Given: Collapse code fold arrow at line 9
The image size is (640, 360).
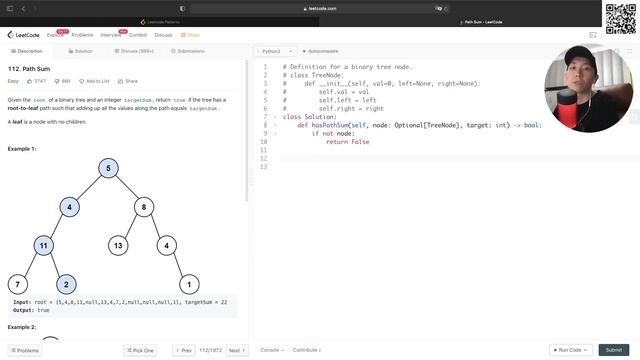Looking at the screenshot, I should [275, 134].
